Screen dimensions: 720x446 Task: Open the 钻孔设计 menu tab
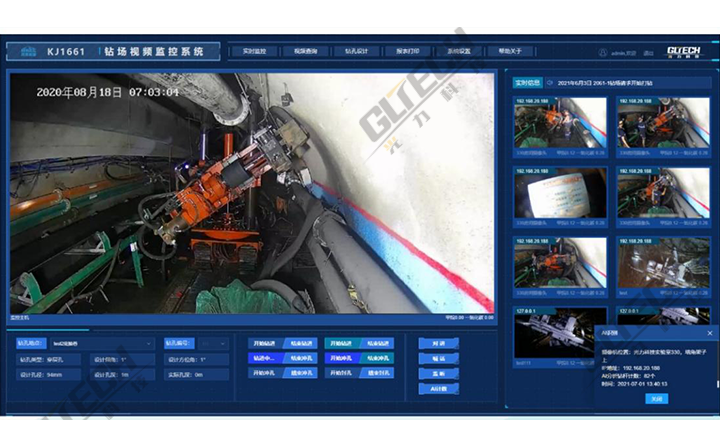click(x=356, y=51)
